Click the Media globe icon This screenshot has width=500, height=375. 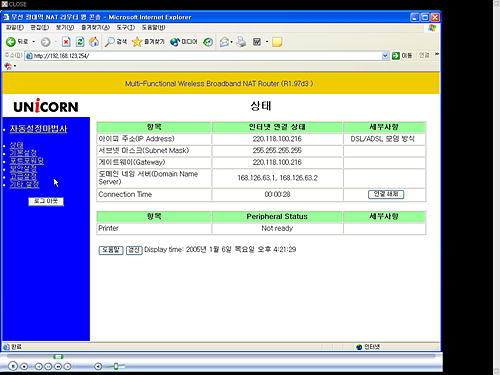[175, 42]
